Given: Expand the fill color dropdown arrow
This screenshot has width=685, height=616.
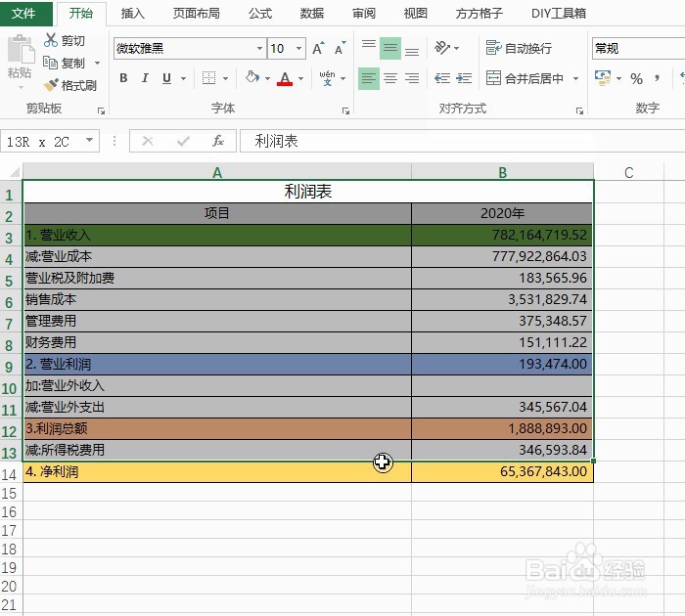Looking at the screenshot, I should point(267,78).
